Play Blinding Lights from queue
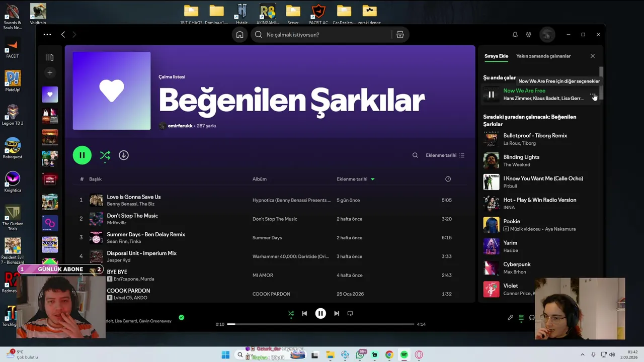This screenshot has width=644, height=362. click(541, 161)
